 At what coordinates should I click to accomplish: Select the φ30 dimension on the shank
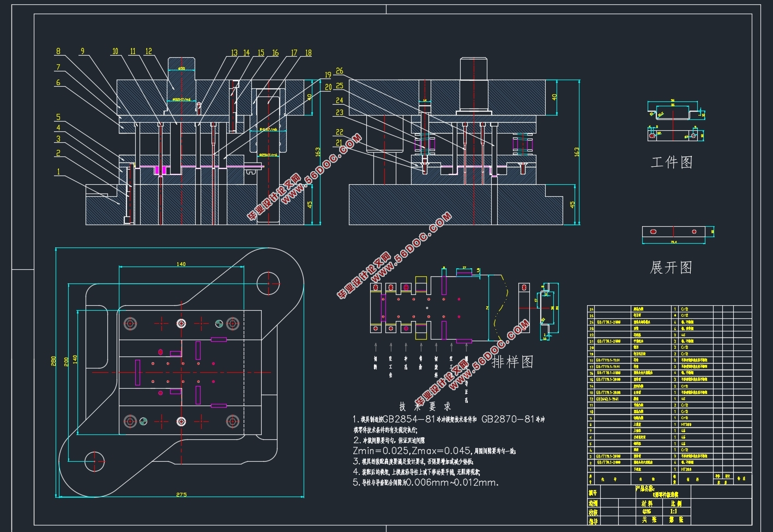click(181, 68)
